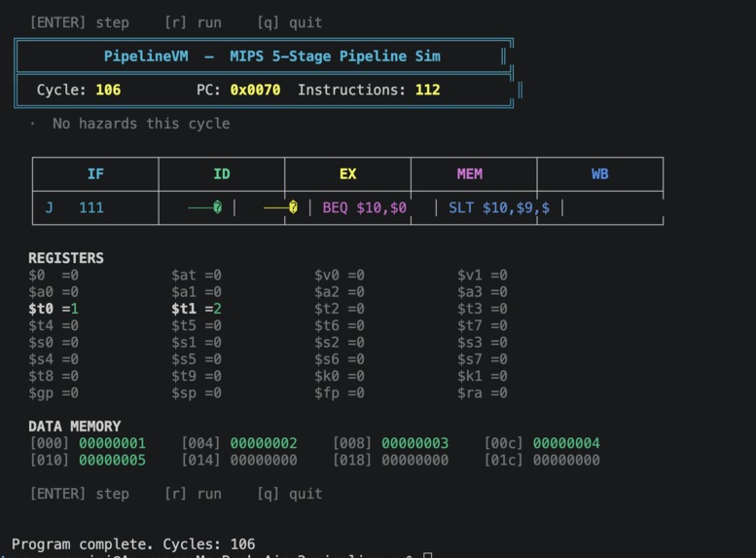Screen dimensions: 756x558
Task: Select register entry '$v1 =0'
Action: coord(483,276)
